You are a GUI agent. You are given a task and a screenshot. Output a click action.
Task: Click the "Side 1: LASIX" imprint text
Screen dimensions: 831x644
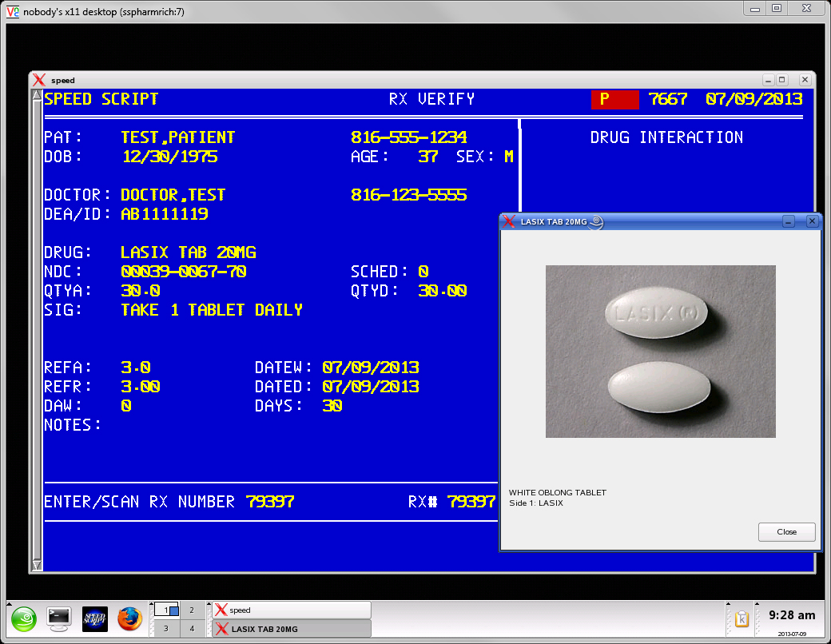[x=536, y=503]
